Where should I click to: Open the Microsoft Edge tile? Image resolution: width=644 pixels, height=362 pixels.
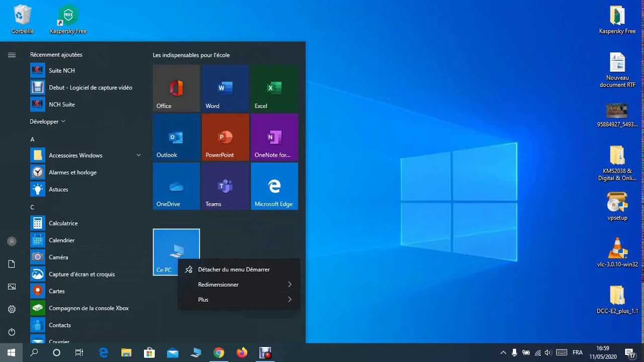274,186
